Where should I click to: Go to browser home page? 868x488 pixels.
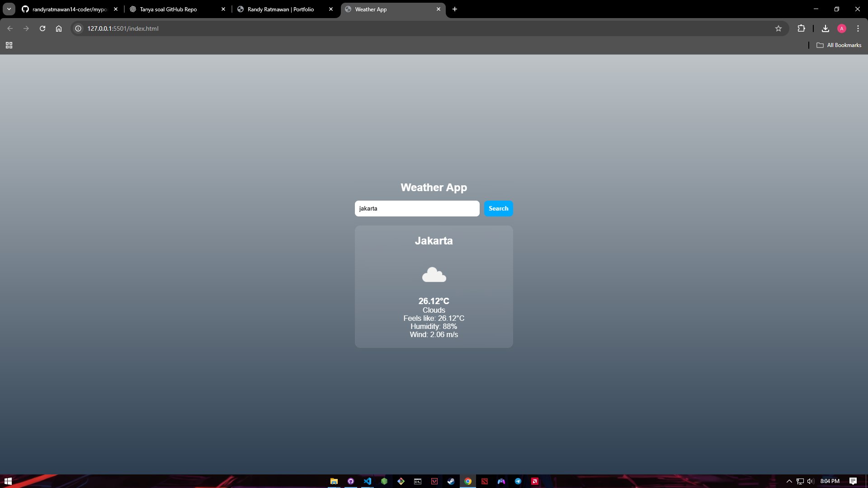tap(59, 28)
